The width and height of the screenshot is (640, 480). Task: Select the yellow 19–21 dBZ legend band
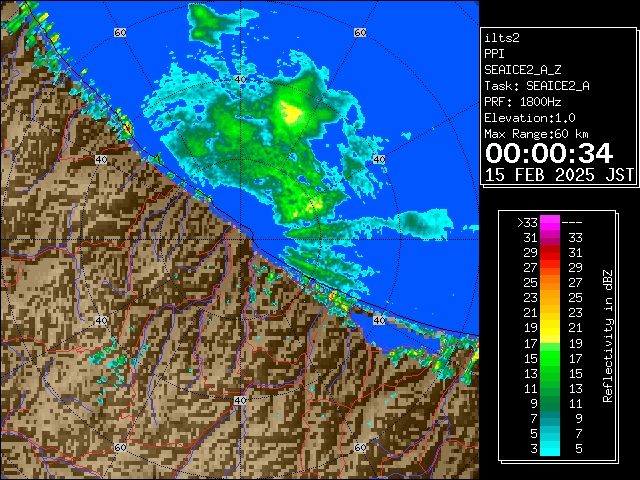(550, 328)
